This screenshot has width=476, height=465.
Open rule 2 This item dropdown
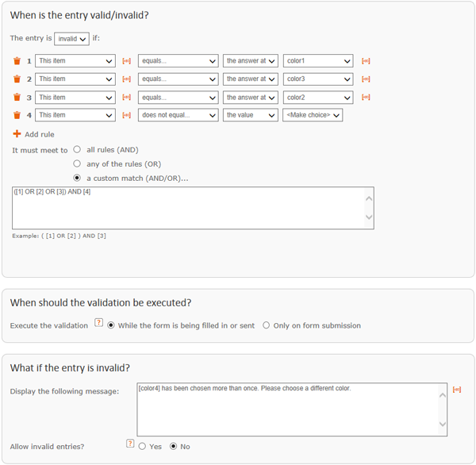tap(75, 79)
